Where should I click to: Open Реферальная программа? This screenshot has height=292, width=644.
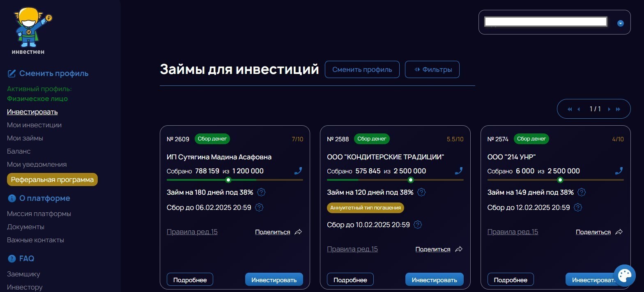[x=52, y=179]
